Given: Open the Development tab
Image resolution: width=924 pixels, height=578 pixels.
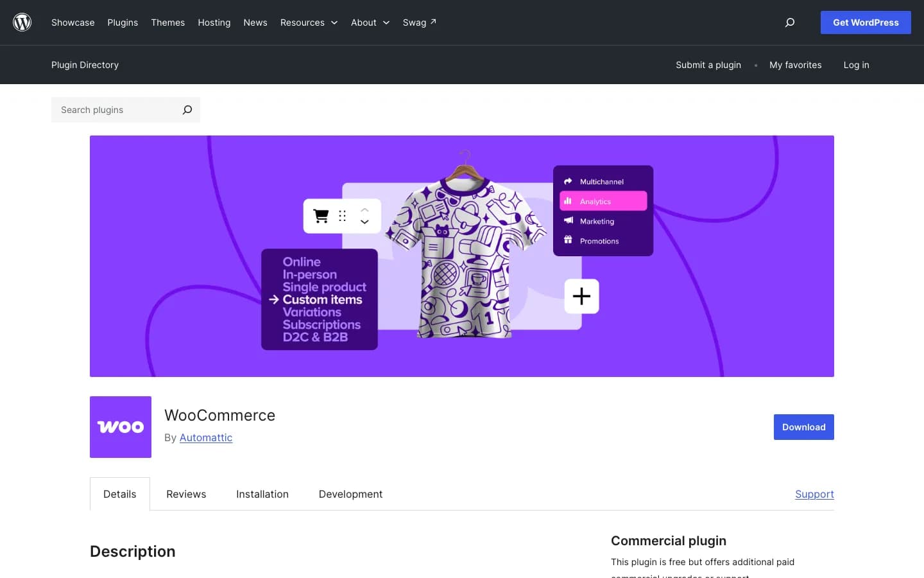Looking at the screenshot, I should [350, 494].
